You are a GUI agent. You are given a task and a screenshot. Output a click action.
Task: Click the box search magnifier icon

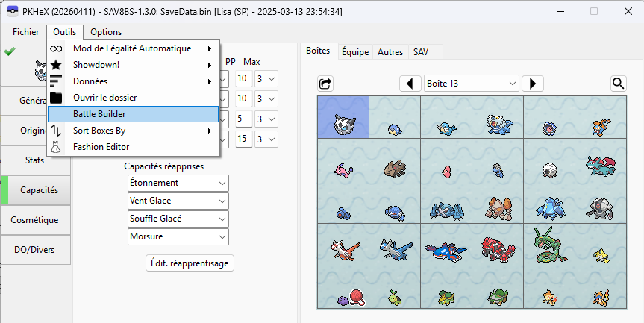click(x=619, y=84)
